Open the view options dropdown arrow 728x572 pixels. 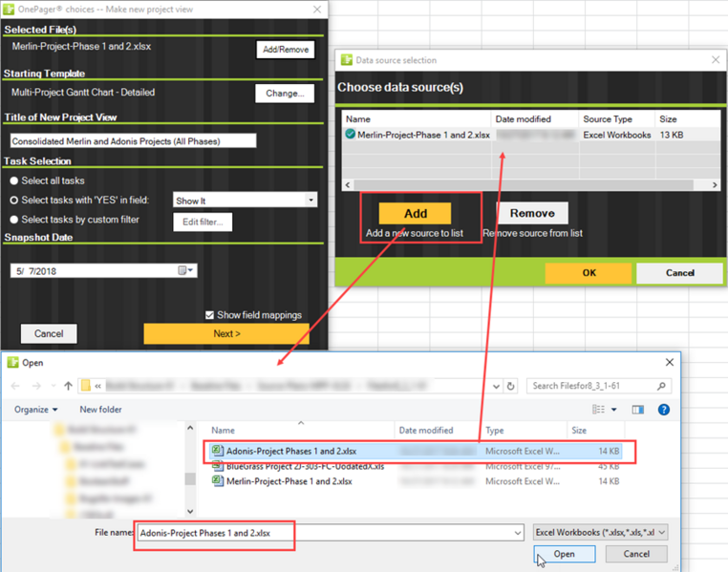coord(613,410)
